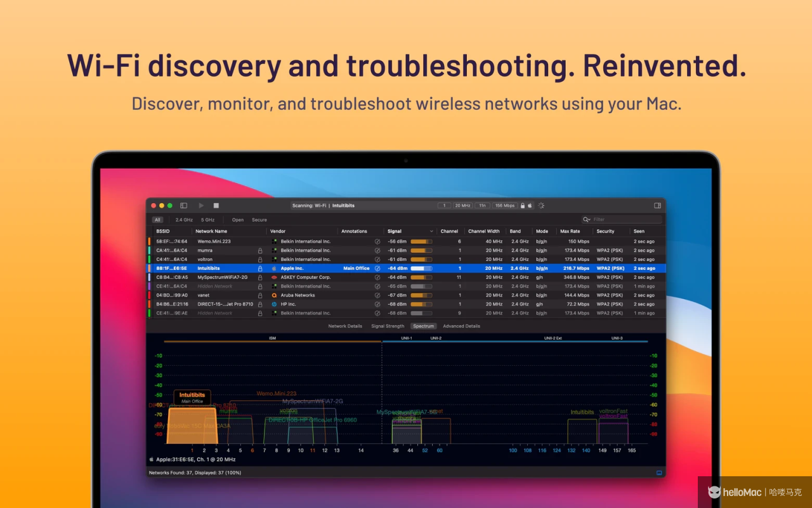The image size is (812, 508).
Task: Open the filter search magnifier menu
Action: click(x=587, y=220)
